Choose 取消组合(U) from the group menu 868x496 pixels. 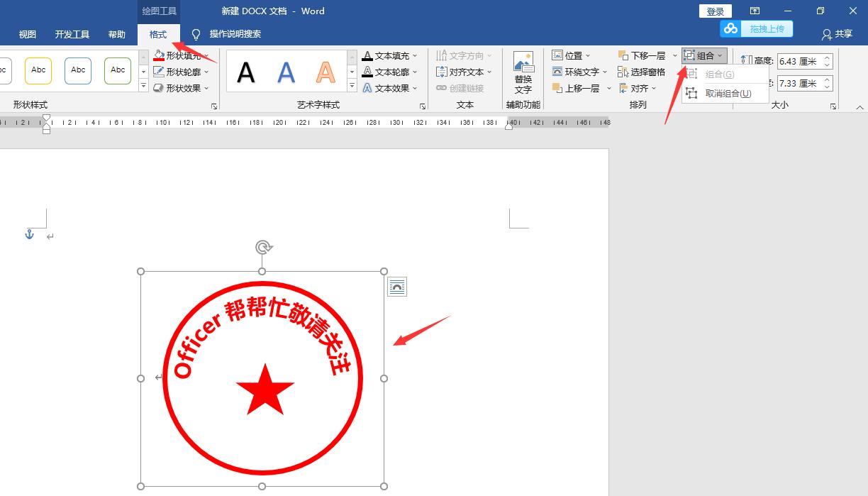[x=730, y=93]
